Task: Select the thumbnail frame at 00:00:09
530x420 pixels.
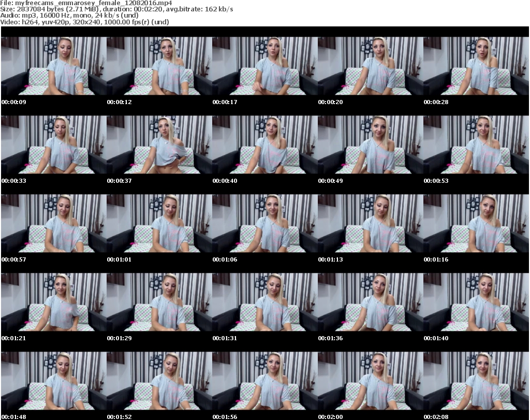Action: tap(54, 66)
